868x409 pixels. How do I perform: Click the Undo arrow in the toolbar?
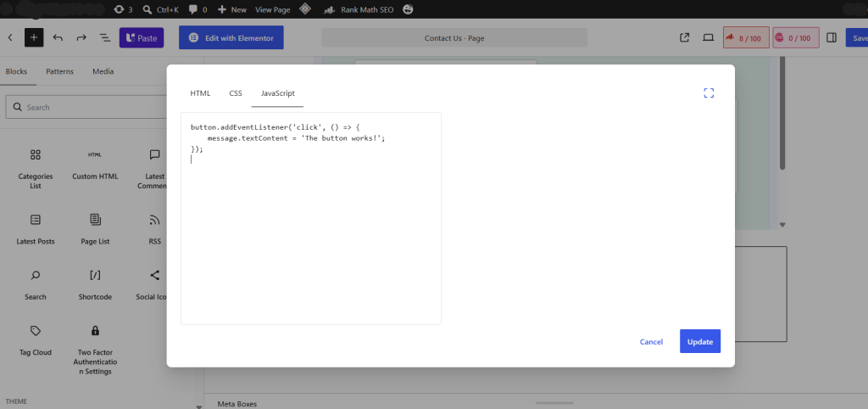pyautogui.click(x=58, y=37)
